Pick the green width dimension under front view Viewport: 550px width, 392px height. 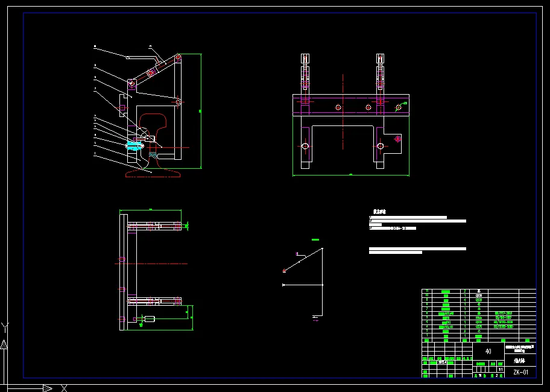pyautogui.click(x=351, y=175)
